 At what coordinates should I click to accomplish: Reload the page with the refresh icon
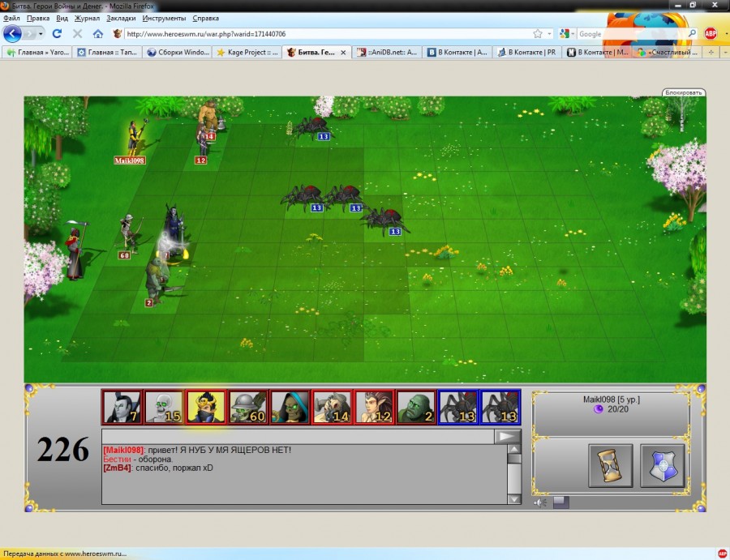(x=58, y=33)
